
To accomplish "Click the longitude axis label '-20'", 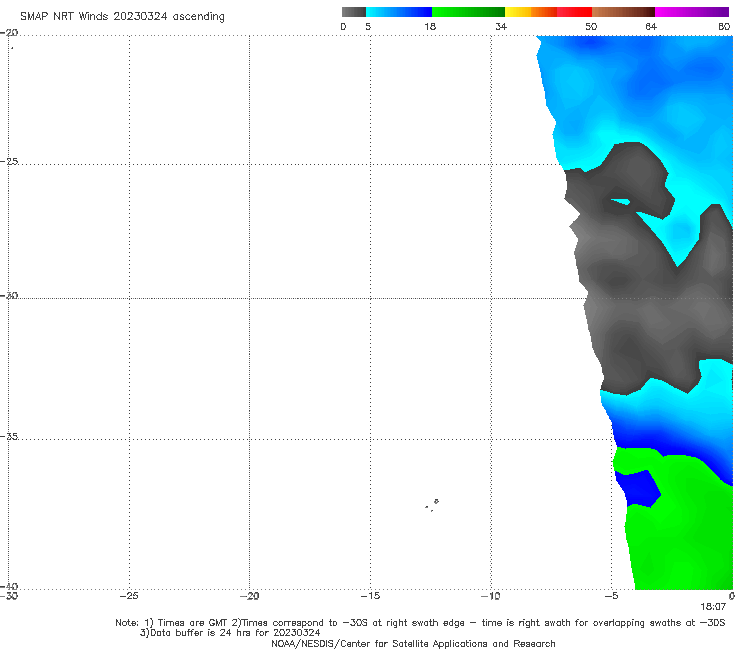I will pos(249,596).
